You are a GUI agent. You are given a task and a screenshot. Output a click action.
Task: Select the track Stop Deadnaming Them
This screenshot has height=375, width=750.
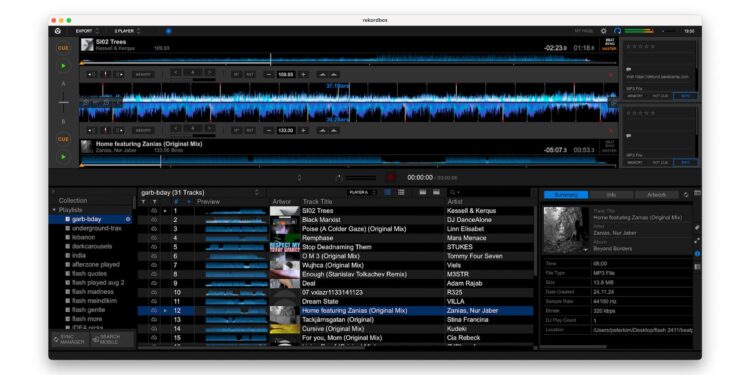[336, 247]
